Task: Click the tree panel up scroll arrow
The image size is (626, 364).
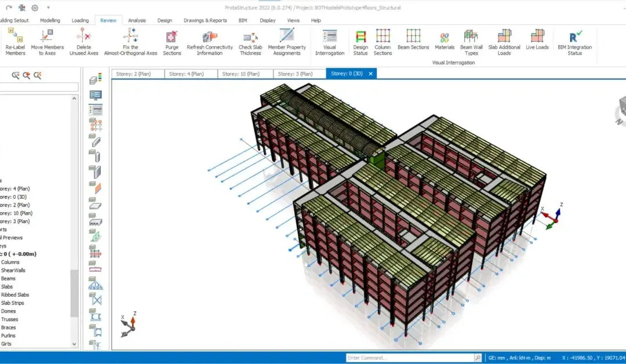Action: click(x=74, y=98)
